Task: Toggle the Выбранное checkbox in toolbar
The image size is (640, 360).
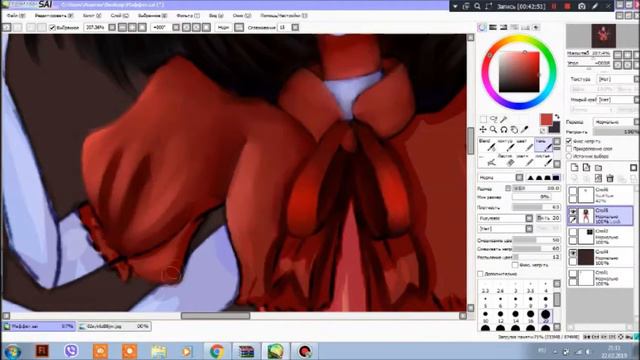Action: pyautogui.click(x=52, y=27)
